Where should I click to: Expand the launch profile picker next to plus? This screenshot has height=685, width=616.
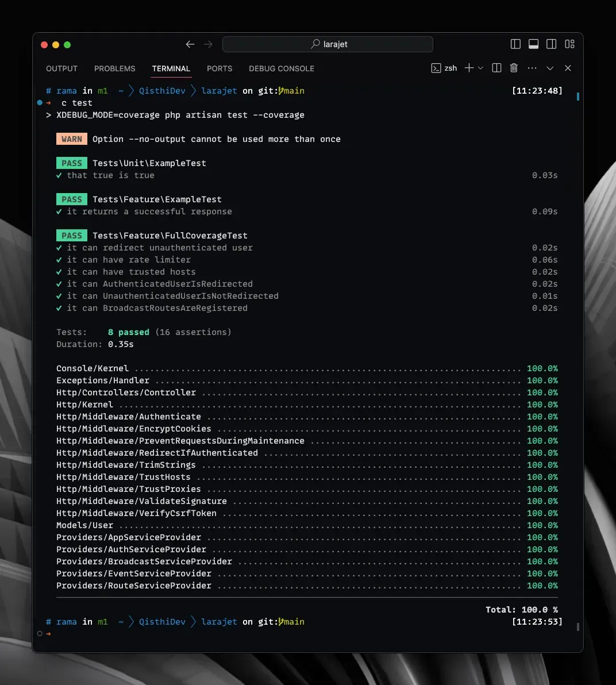click(482, 68)
